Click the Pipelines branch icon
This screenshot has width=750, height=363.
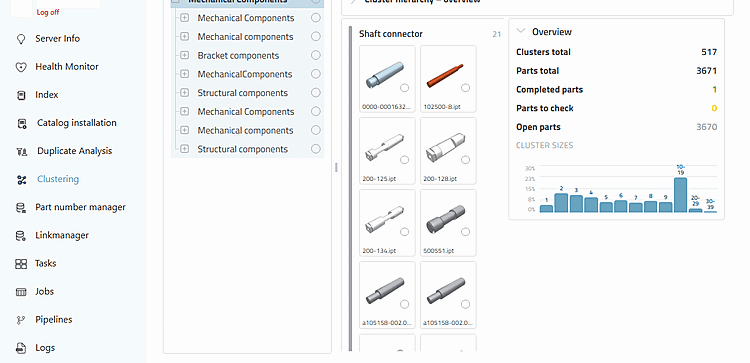pos(21,320)
